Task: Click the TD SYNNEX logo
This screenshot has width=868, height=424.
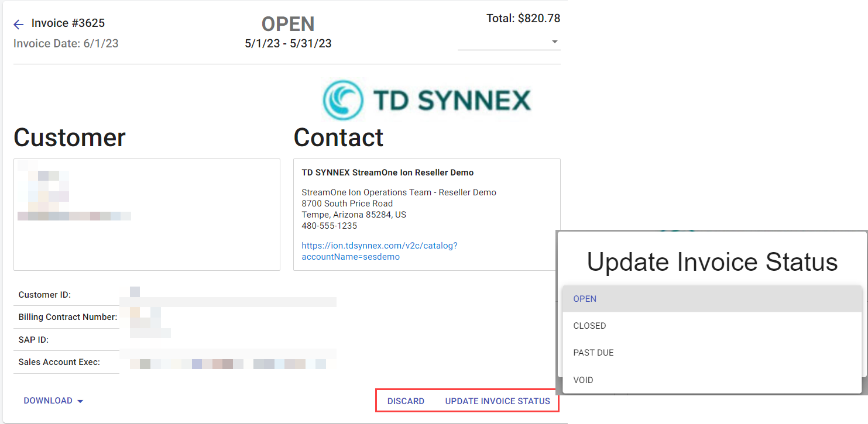Action: 427,100
